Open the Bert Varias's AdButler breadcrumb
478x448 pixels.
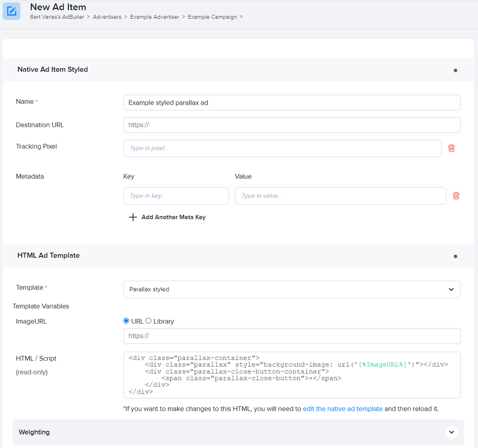[x=57, y=17]
